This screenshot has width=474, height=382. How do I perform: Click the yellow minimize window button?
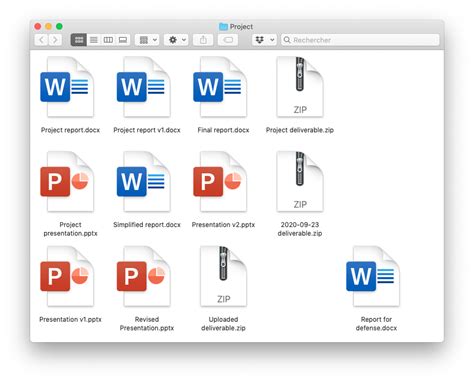tap(49, 26)
